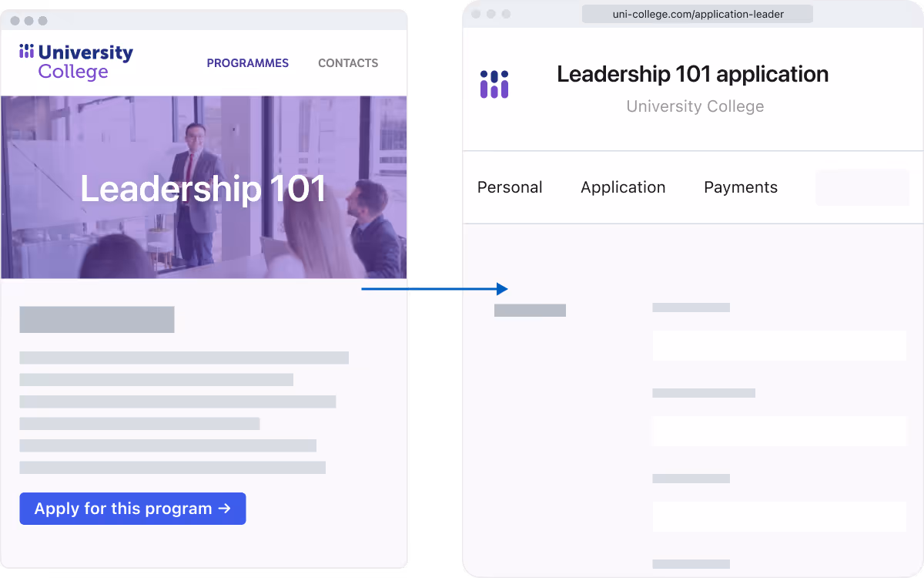Click the third form input field
The image size is (924, 578).
(779, 516)
